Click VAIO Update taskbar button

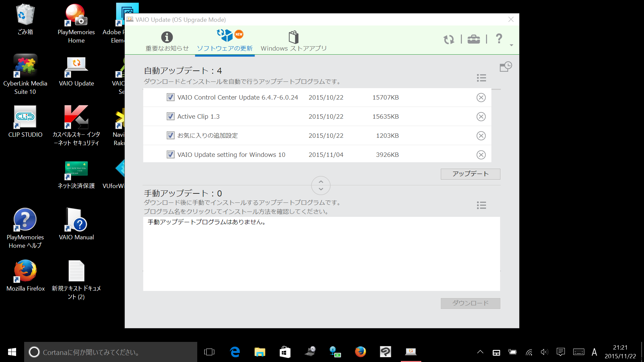(x=411, y=352)
